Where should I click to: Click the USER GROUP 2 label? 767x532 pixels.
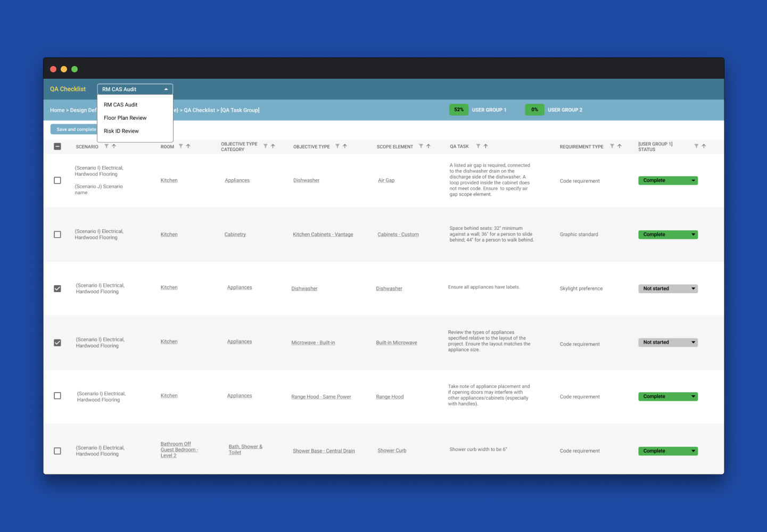coord(565,110)
